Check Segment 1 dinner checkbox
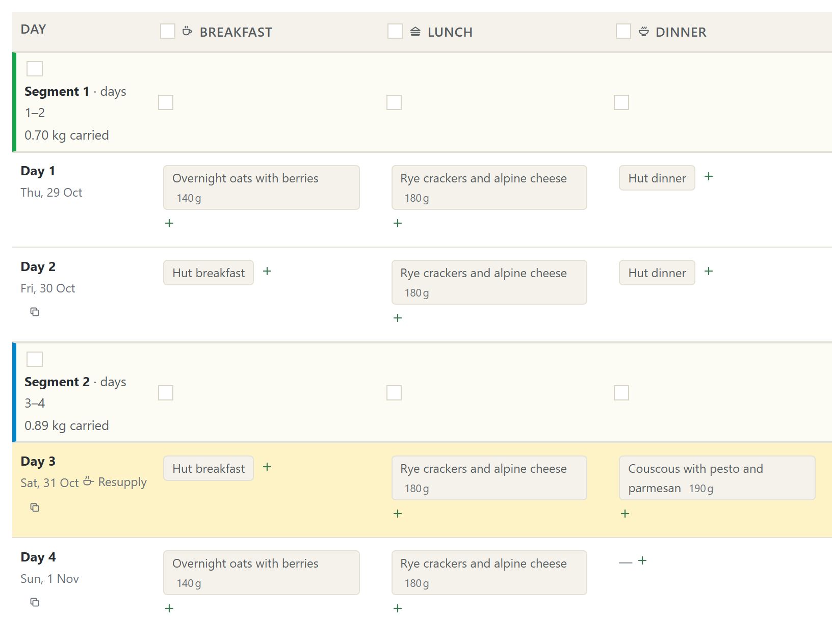 621,102
